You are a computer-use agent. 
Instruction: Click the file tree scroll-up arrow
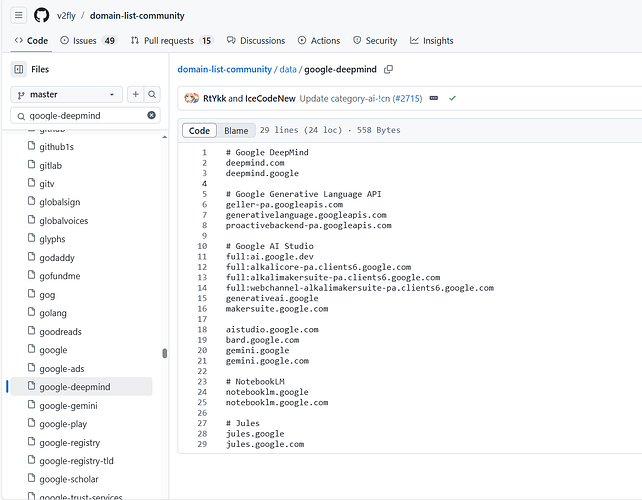coord(165,137)
